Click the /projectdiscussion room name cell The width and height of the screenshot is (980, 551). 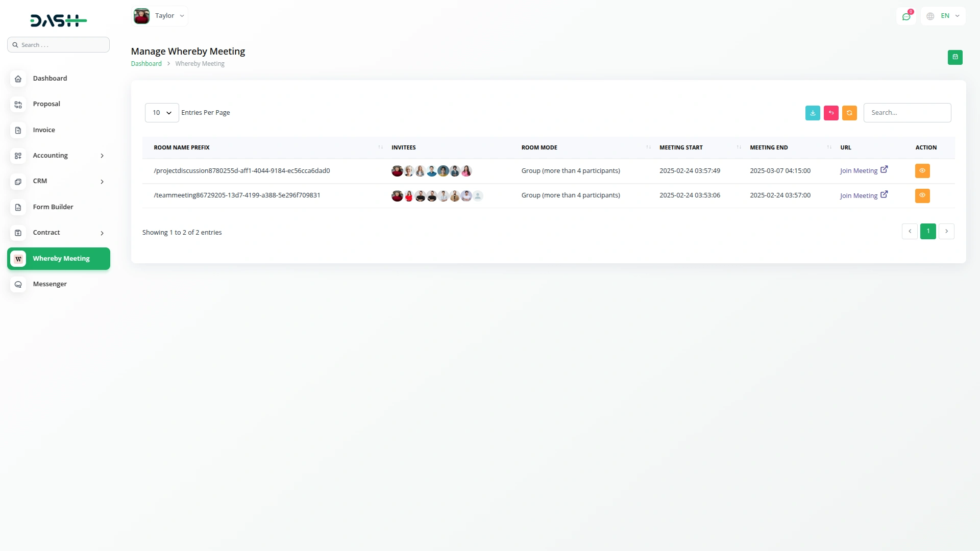pyautogui.click(x=242, y=171)
